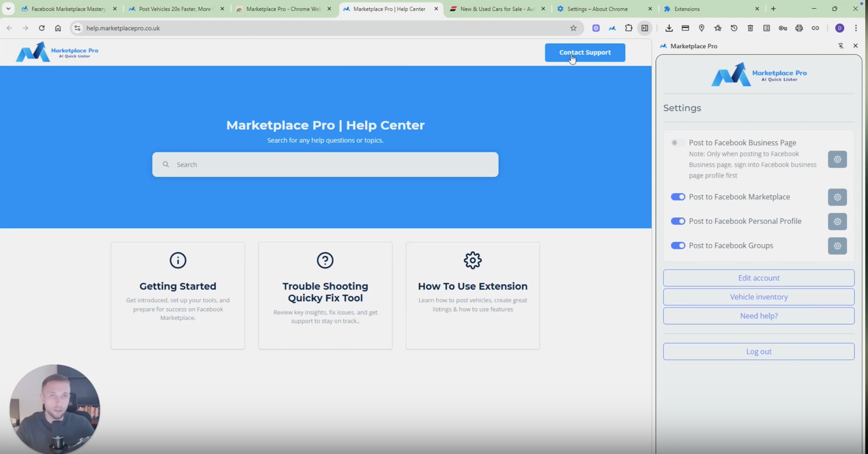
Task: Open settings gear for Facebook Business Page
Action: click(837, 159)
